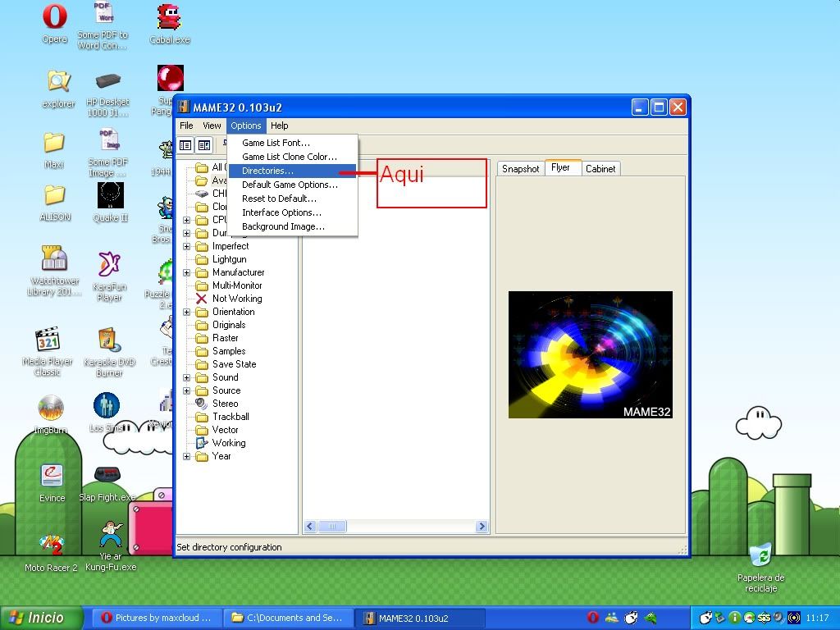
Task: Open the Help menu
Action: point(279,126)
